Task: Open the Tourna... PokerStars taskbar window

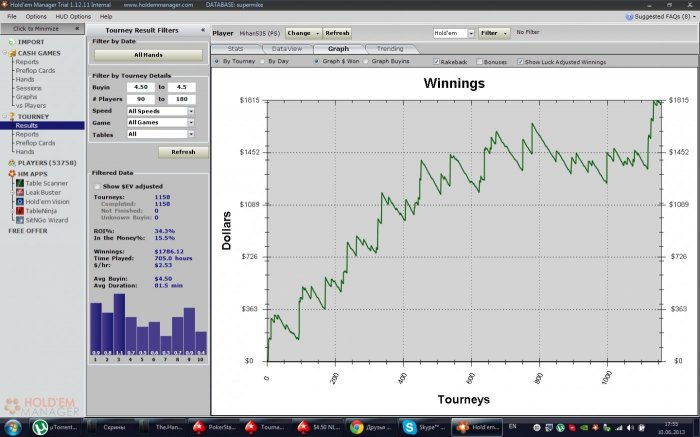Action: (x=267, y=427)
